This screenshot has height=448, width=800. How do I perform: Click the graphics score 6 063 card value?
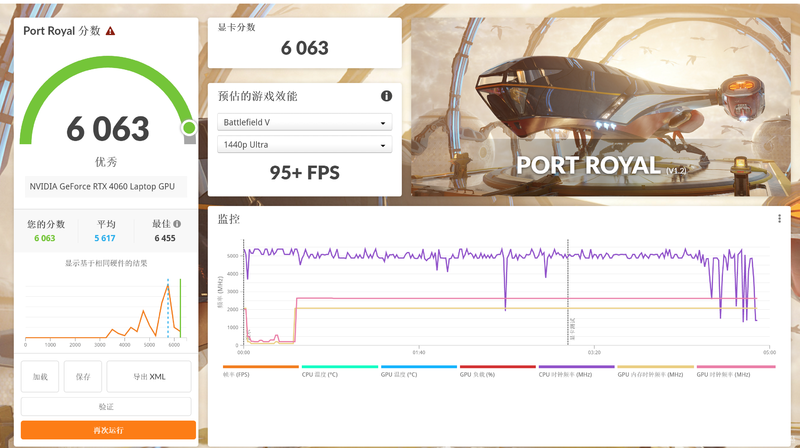[x=305, y=48]
